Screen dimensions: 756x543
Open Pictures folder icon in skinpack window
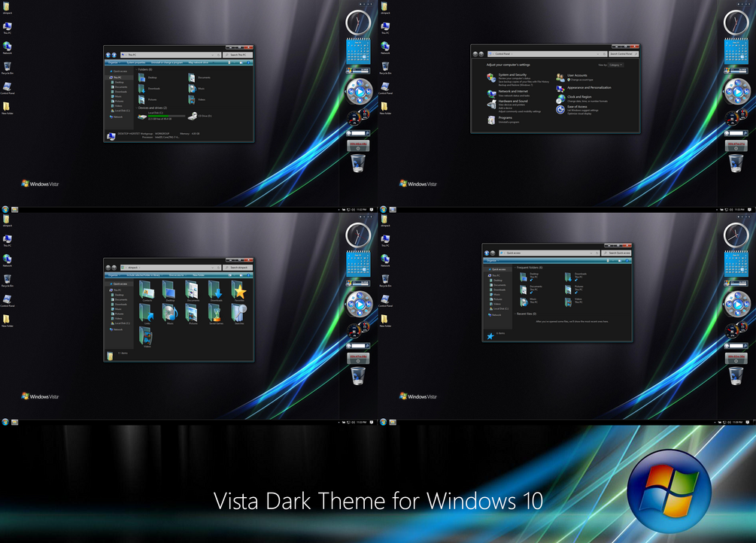193,314
